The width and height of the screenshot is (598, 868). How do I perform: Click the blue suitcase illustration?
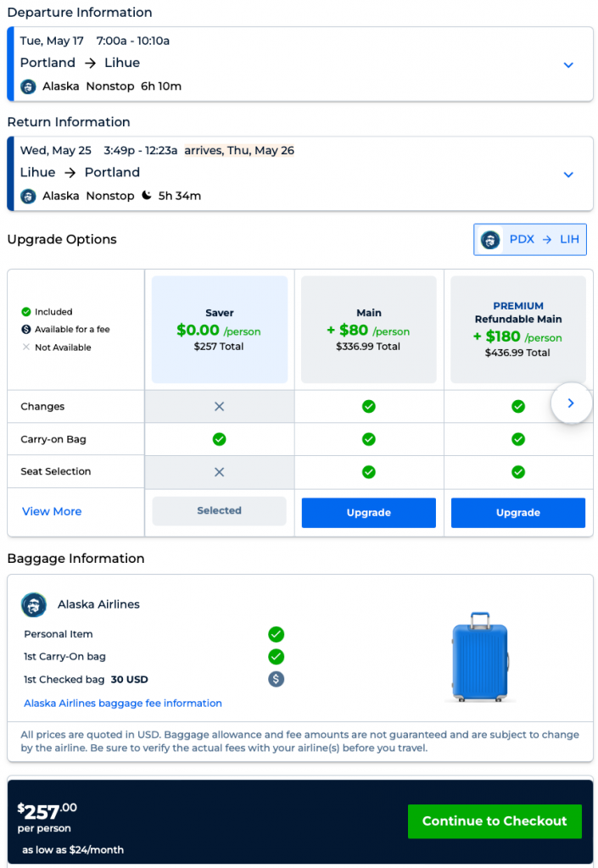(481, 657)
